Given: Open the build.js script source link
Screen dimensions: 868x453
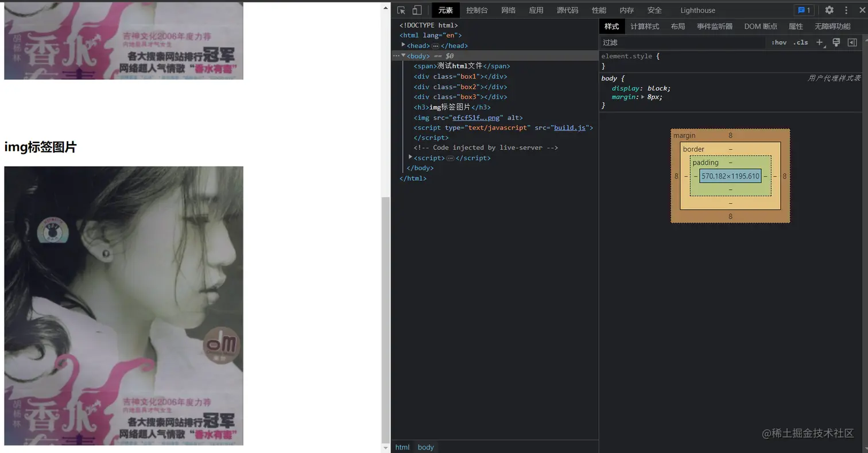Looking at the screenshot, I should pyautogui.click(x=570, y=127).
